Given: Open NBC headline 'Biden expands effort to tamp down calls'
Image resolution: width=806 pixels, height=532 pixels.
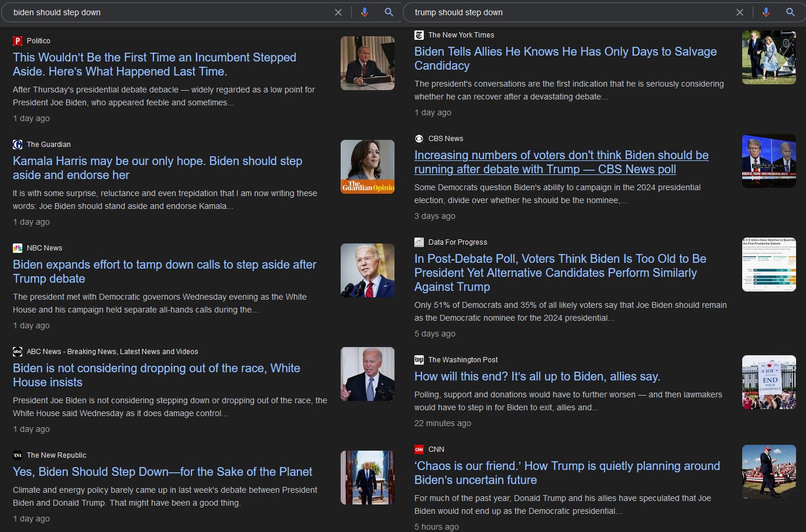Looking at the screenshot, I should [x=164, y=272].
